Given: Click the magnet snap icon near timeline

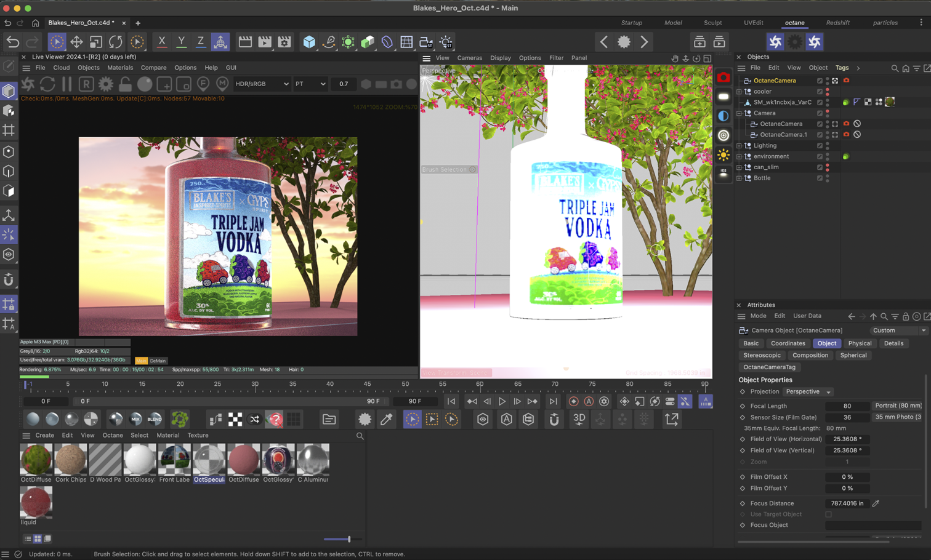Looking at the screenshot, I should coord(554,419).
